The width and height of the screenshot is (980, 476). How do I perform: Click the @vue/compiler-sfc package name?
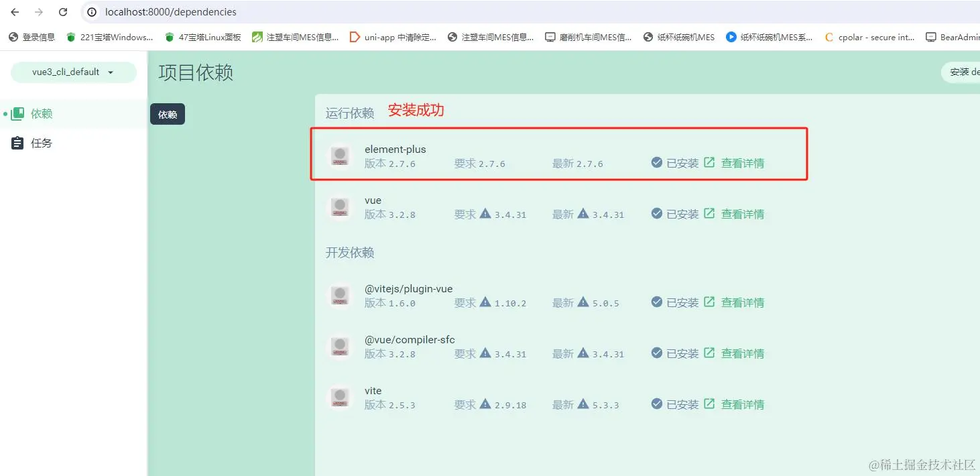[410, 339]
